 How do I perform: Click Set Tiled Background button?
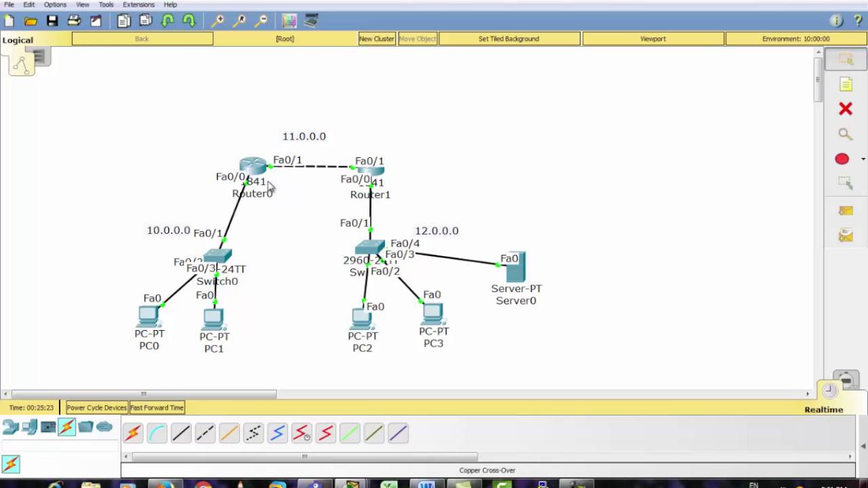coord(509,39)
